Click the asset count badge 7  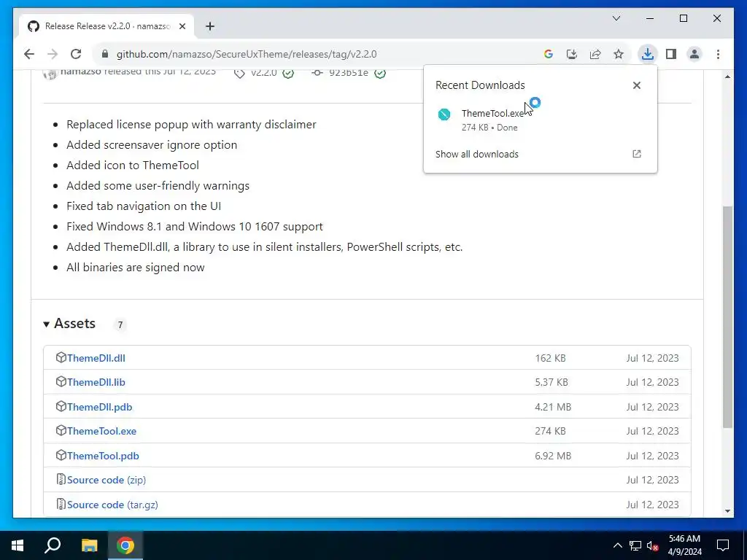tap(120, 324)
